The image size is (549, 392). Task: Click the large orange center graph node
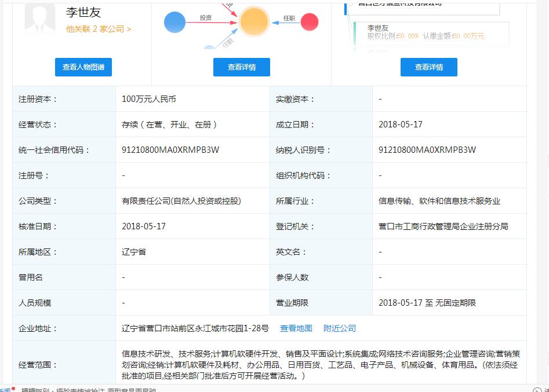point(254,22)
